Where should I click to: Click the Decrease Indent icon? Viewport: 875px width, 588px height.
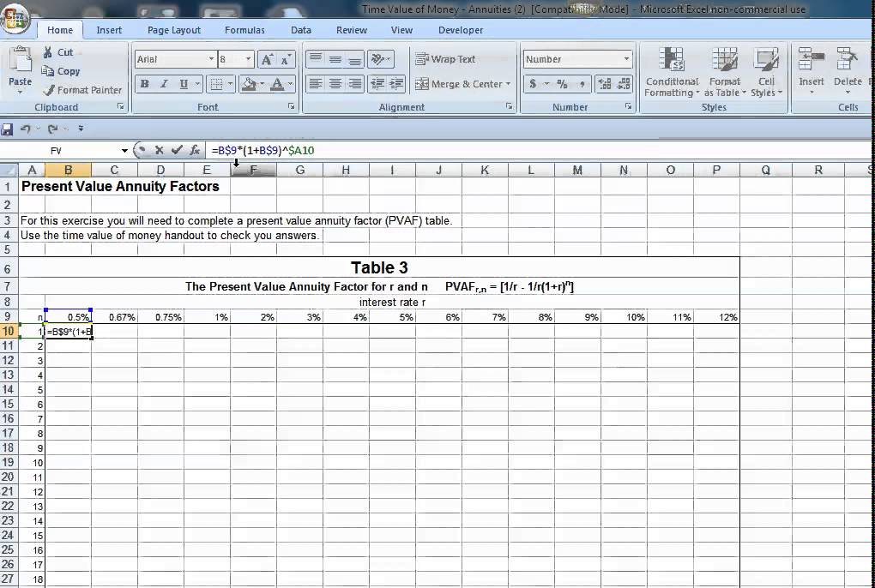coord(377,84)
